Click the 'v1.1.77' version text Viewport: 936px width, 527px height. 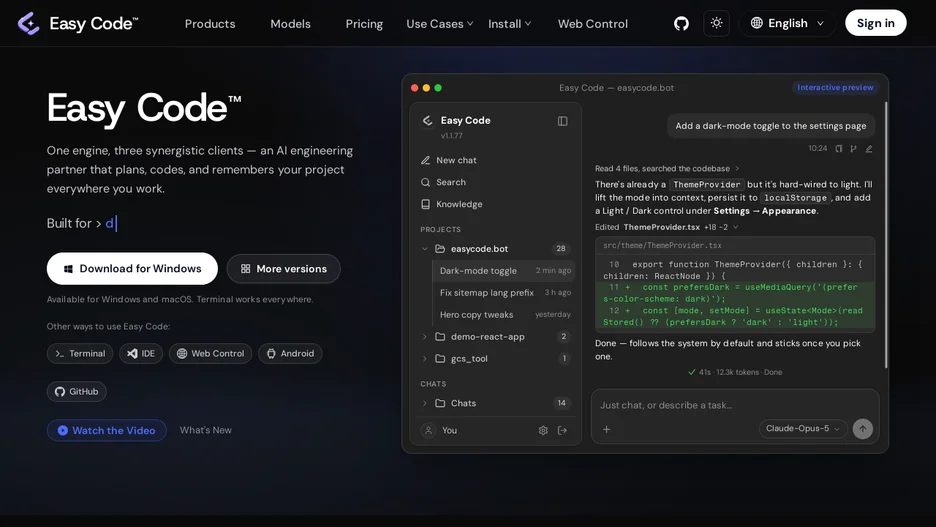[451, 135]
